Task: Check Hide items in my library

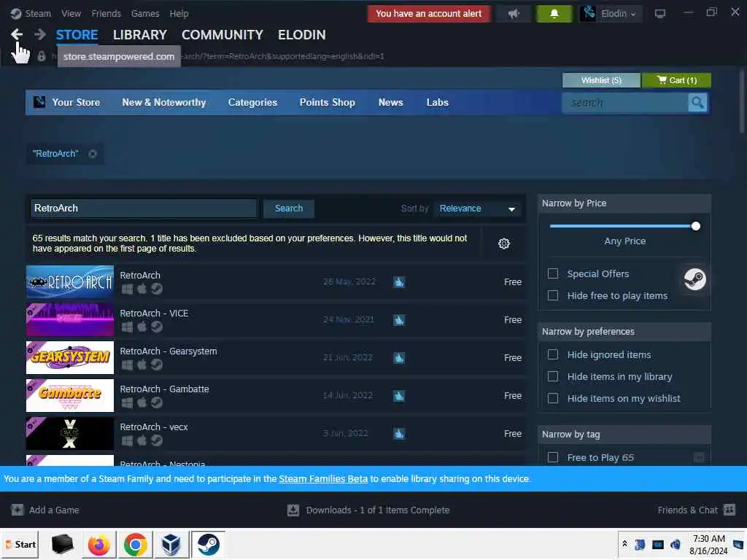Action: pyautogui.click(x=553, y=377)
